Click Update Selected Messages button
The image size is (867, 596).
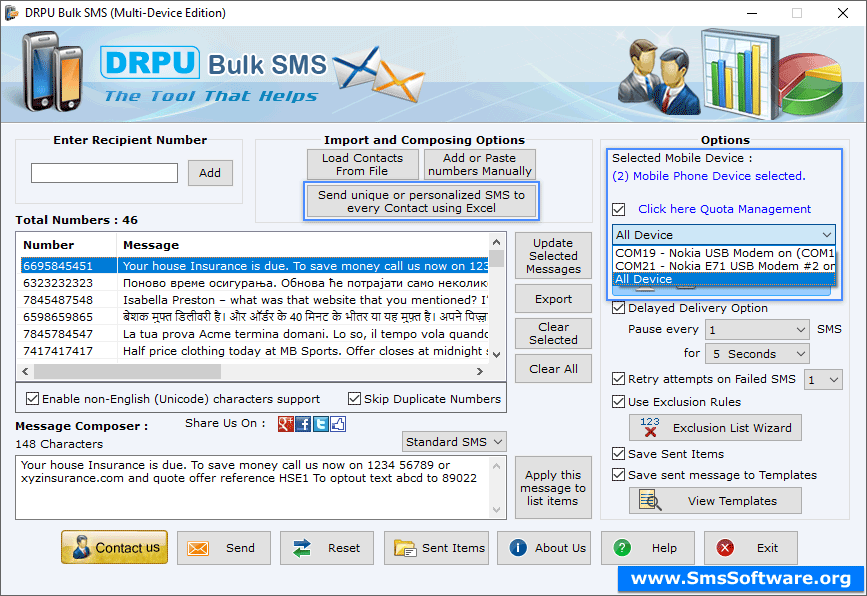553,255
